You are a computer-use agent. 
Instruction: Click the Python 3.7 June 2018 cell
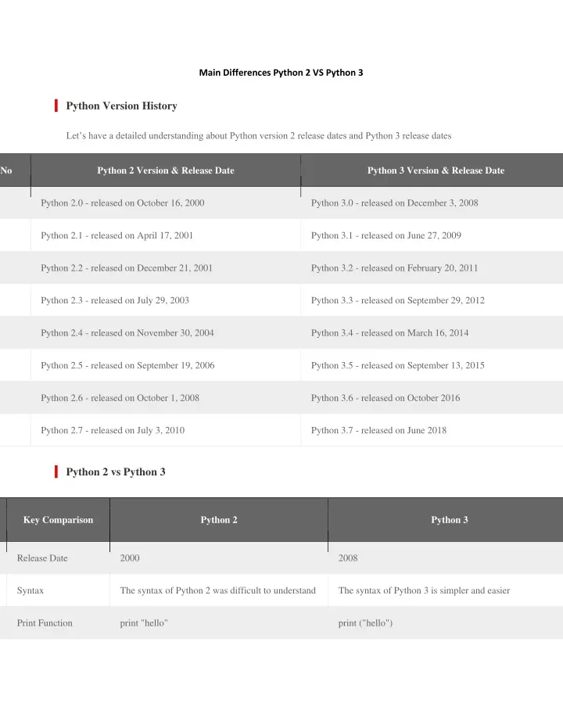(432, 430)
